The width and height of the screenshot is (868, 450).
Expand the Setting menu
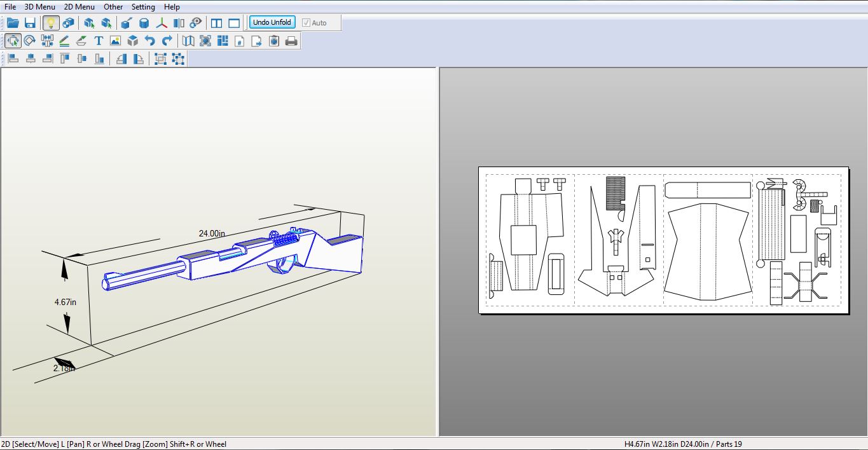(143, 7)
